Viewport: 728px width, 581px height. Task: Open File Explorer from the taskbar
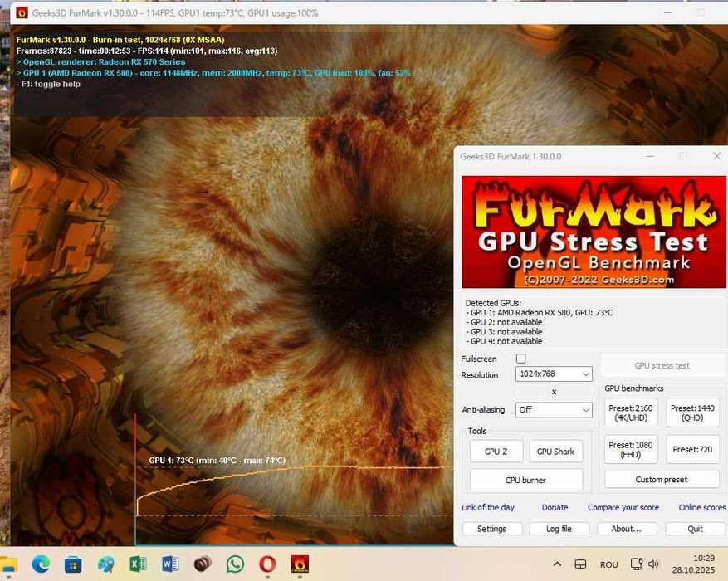click(8, 564)
